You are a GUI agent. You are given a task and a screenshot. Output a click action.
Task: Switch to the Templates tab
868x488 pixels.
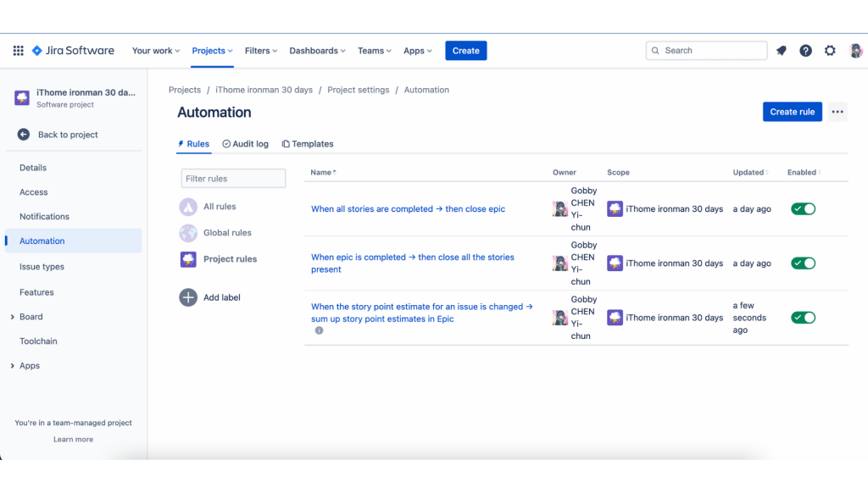click(308, 144)
